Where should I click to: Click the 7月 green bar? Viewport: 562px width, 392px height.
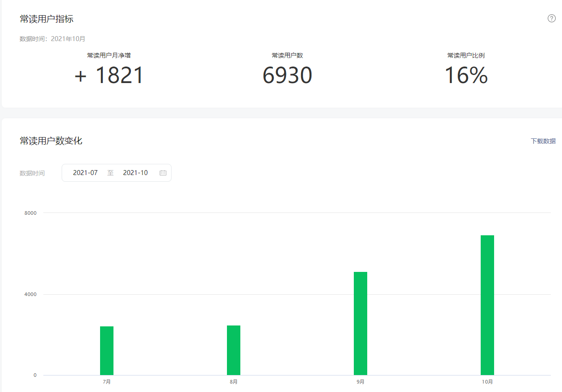(x=107, y=350)
